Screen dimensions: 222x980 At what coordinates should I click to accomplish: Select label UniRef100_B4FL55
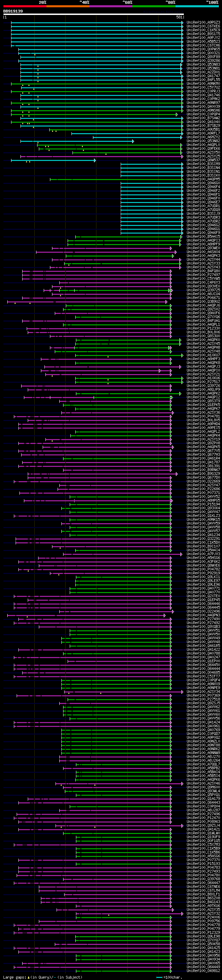coord(203,80)
